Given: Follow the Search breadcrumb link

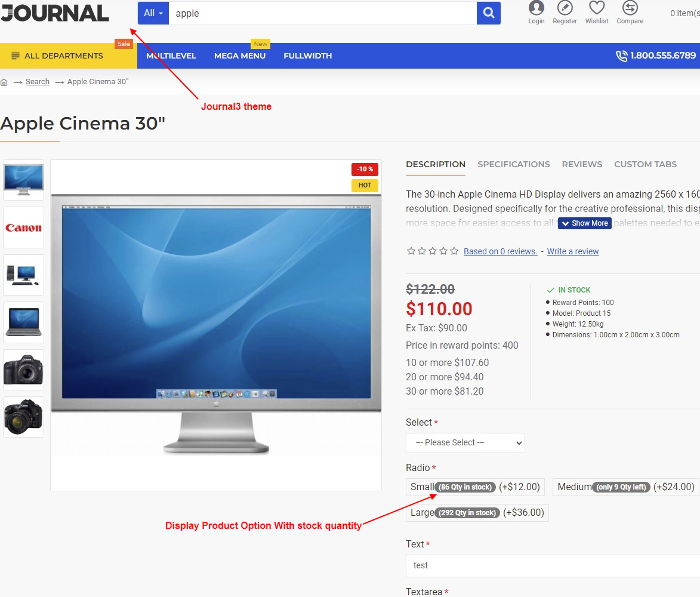Looking at the screenshot, I should coord(38,82).
